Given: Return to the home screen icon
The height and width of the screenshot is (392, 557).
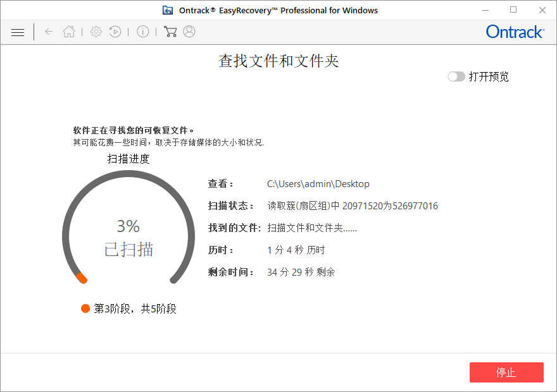Looking at the screenshot, I should (x=69, y=32).
